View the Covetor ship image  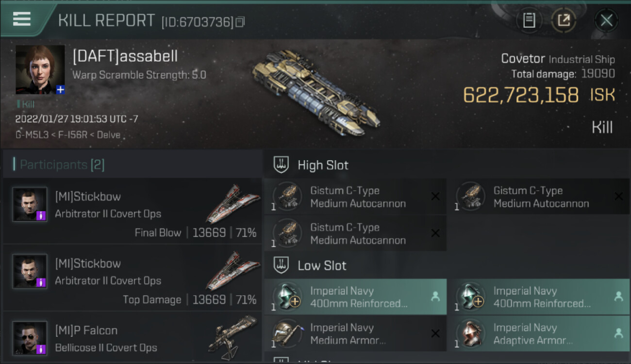pos(315,92)
